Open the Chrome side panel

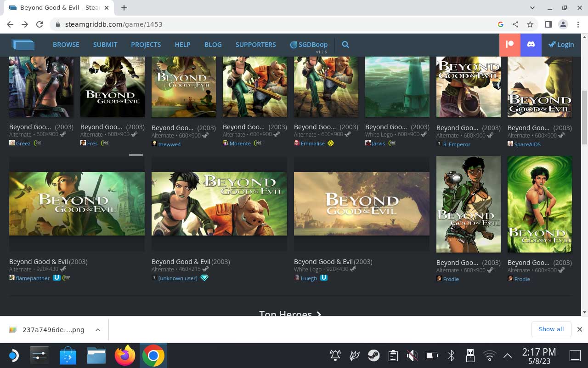click(x=548, y=24)
